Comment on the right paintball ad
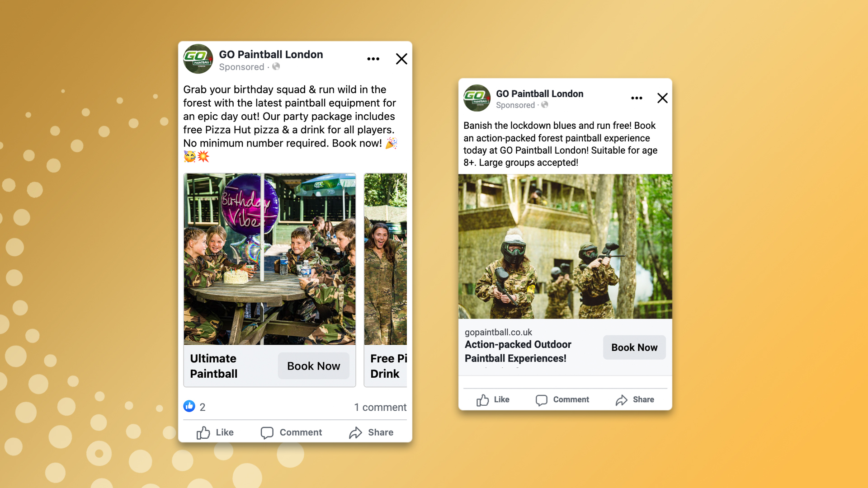The image size is (868, 488). pos(562,400)
